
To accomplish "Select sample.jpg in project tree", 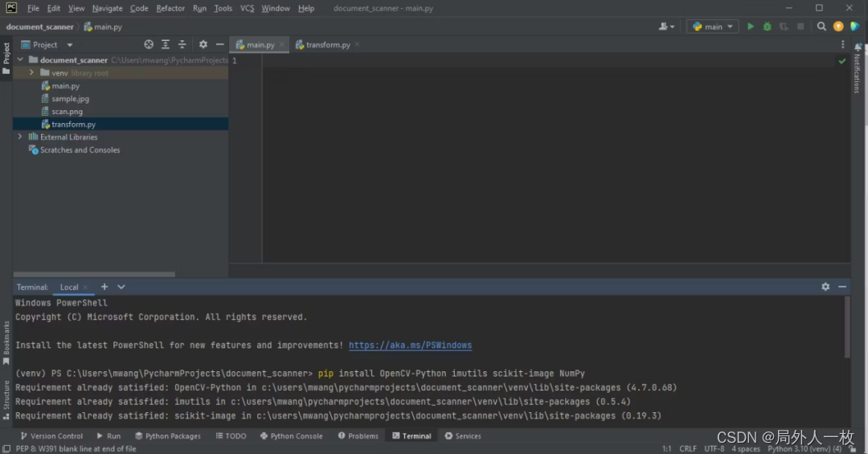I will [x=70, y=99].
